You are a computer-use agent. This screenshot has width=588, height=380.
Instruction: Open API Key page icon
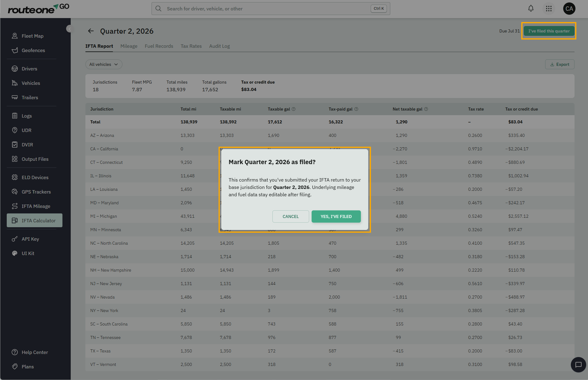pos(15,239)
